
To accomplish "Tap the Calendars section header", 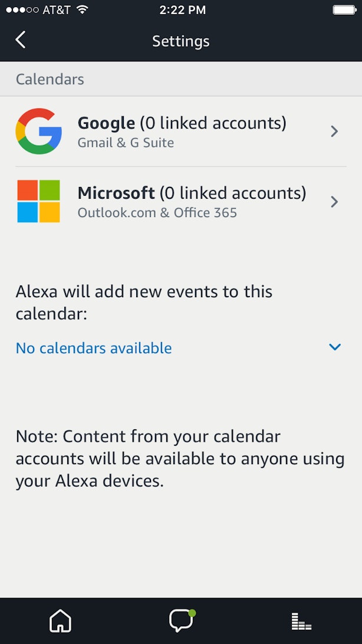I will pos(50,79).
